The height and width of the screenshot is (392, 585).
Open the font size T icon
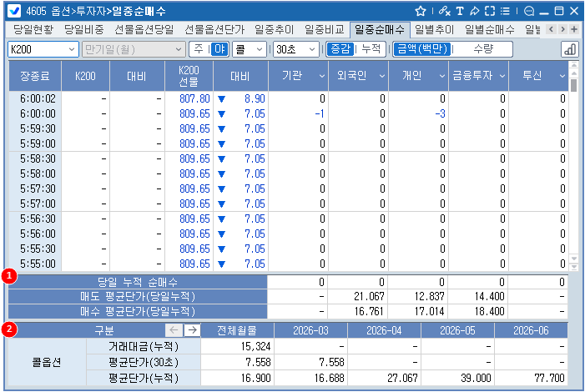(460, 11)
